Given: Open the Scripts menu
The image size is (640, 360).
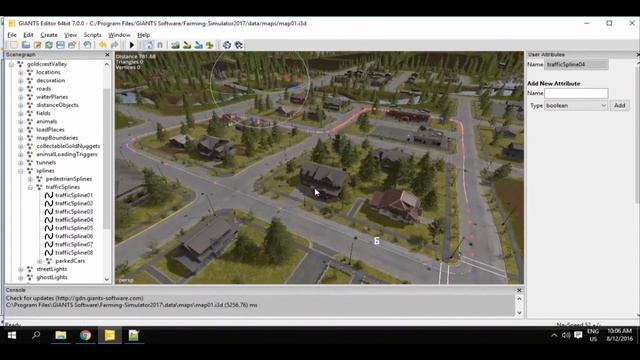Looking at the screenshot, I should (x=93, y=35).
